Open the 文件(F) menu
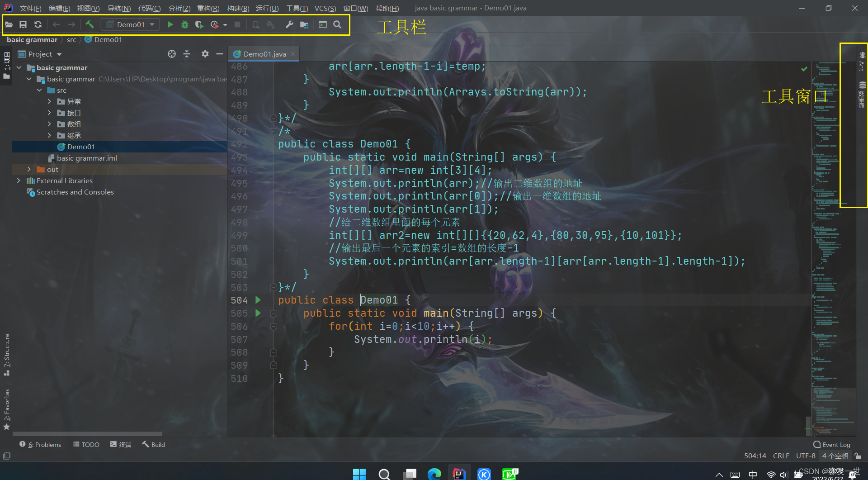868x480 pixels. click(30, 8)
